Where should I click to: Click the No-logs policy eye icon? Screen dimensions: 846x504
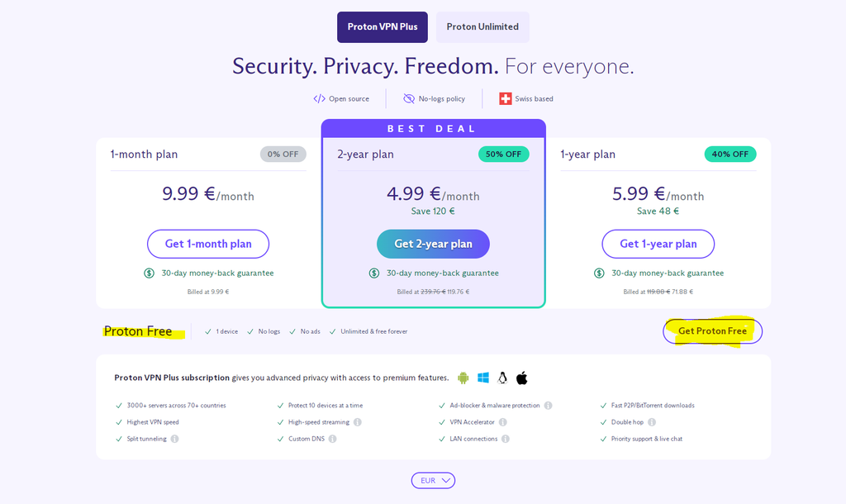tap(409, 99)
